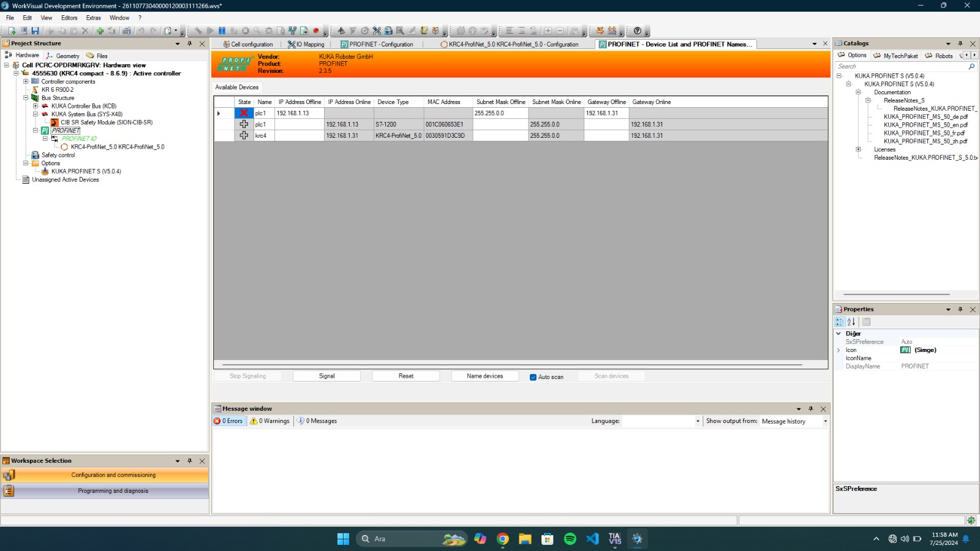This screenshot has width=980, height=551.
Task: Open the Extras menu
Action: point(94,18)
